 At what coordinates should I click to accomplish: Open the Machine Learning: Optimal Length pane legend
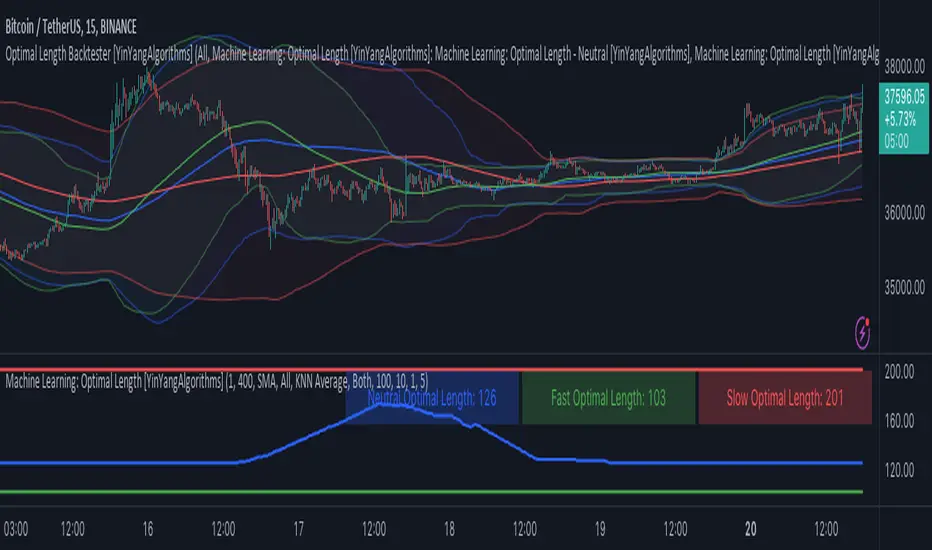[x=216, y=381]
